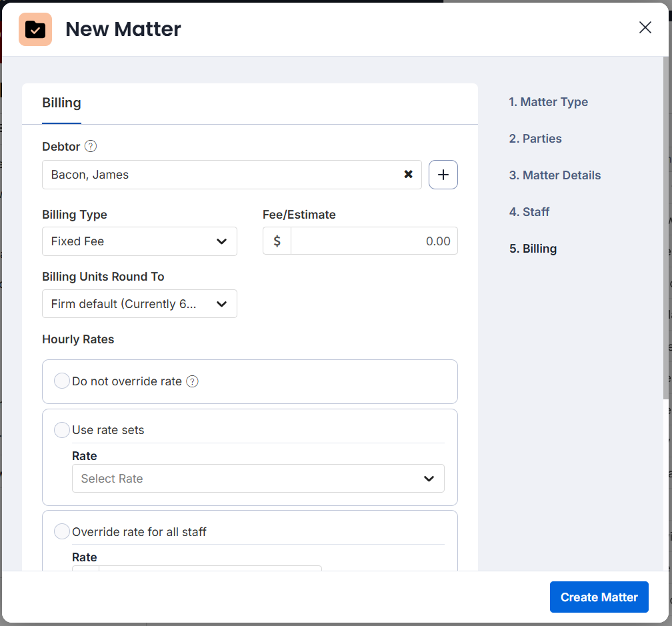Open the Select Rate dropdown
Screen dimensions: 672x626
tap(258, 479)
